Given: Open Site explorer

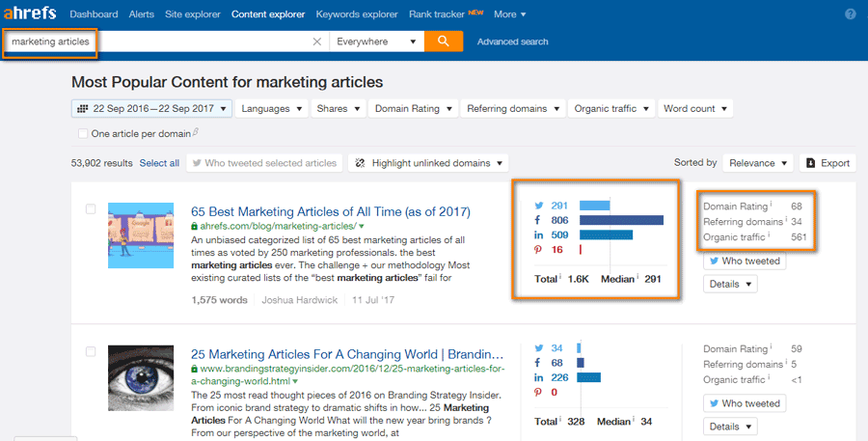Looking at the screenshot, I should pos(193,14).
